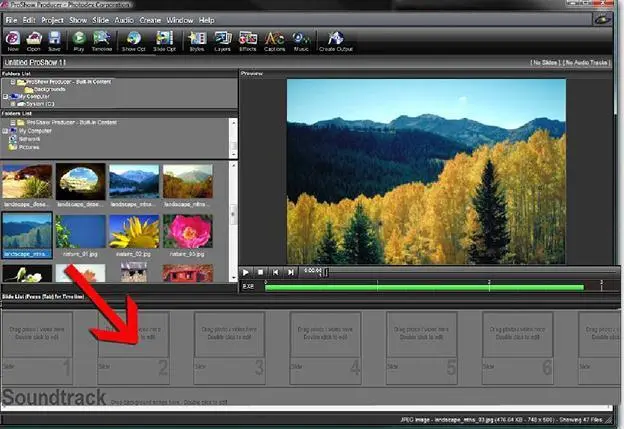This screenshot has width=624, height=429.
Task: Select nature_02.jpg yellow flower thumbnail
Action: point(134,231)
